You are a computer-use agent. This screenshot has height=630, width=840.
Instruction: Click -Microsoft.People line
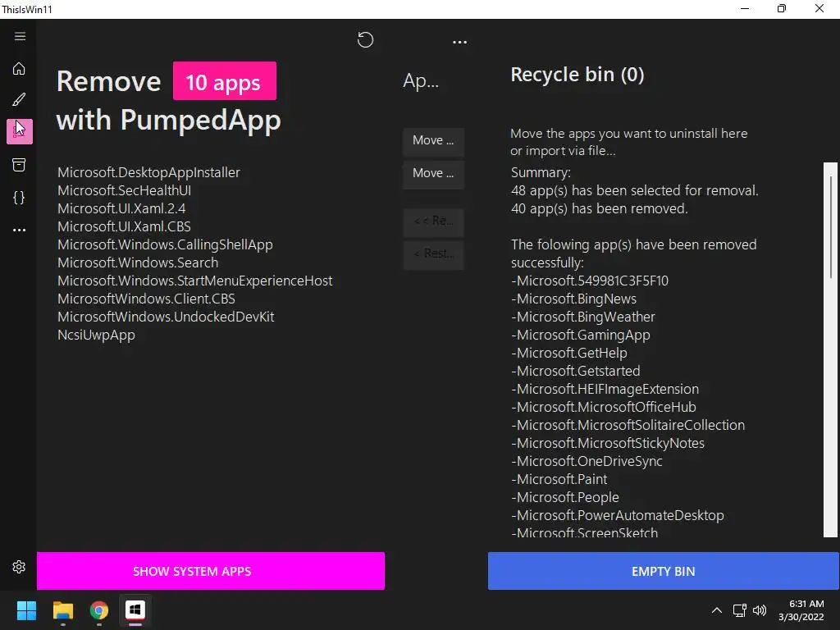pos(565,498)
